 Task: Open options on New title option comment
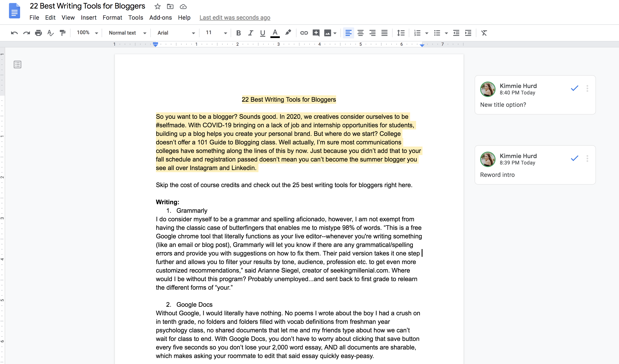[x=587, y=88]
